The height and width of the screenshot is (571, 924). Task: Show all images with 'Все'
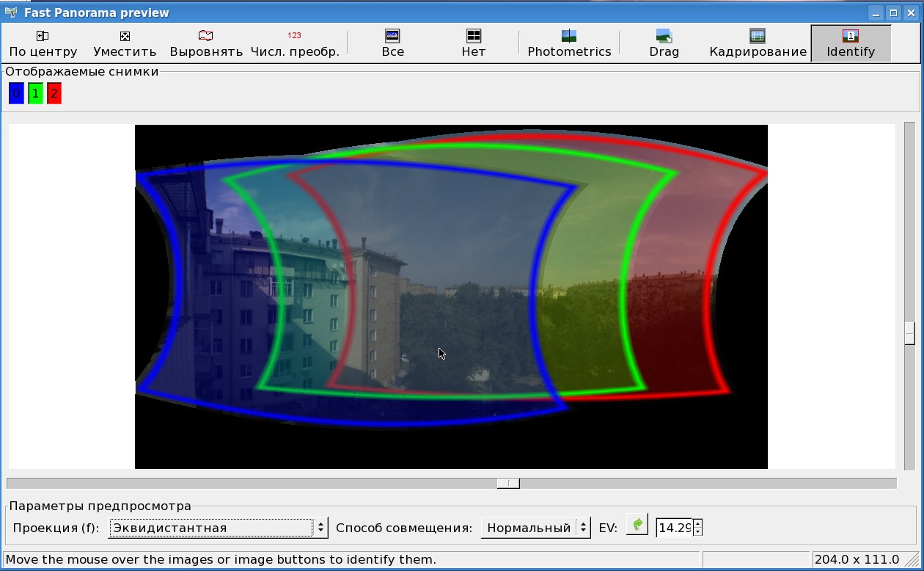pyautogui.click(x=392, y=43)
